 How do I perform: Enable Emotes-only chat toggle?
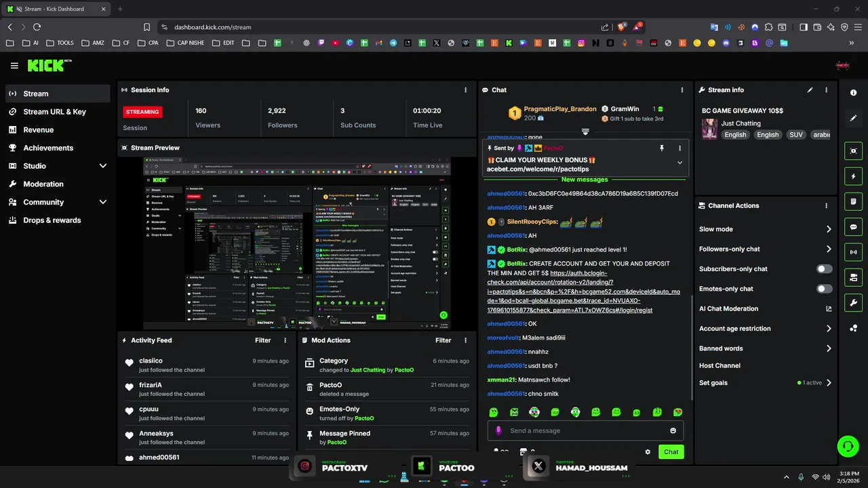coord(824,289)
